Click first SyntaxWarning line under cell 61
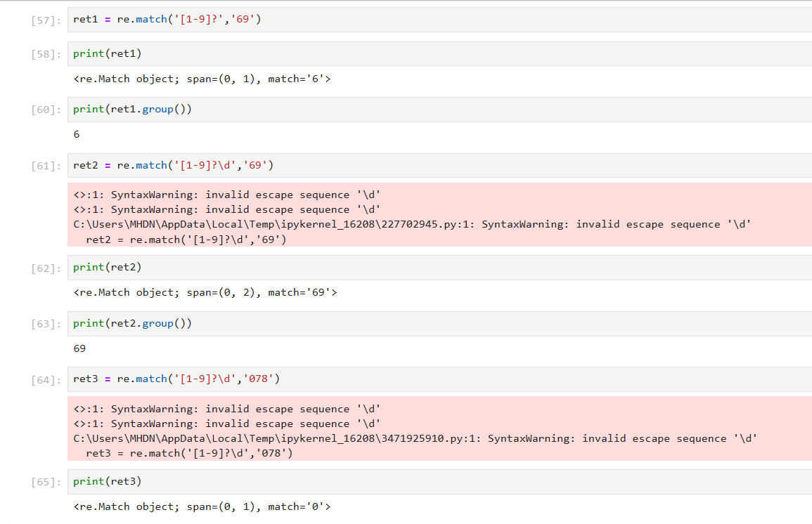 point(227,195)
